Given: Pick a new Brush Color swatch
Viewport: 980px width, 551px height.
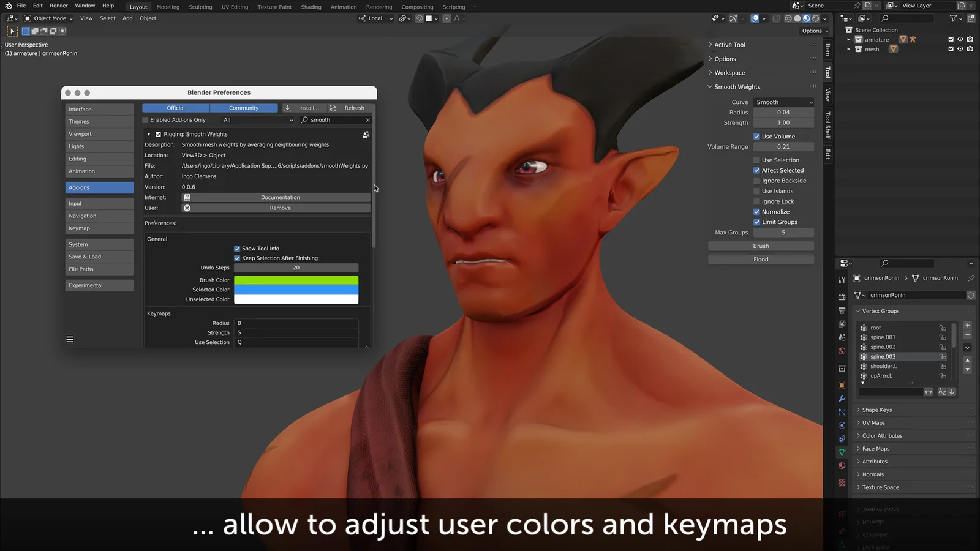Looking at the screenshot, I should [296, 279].
